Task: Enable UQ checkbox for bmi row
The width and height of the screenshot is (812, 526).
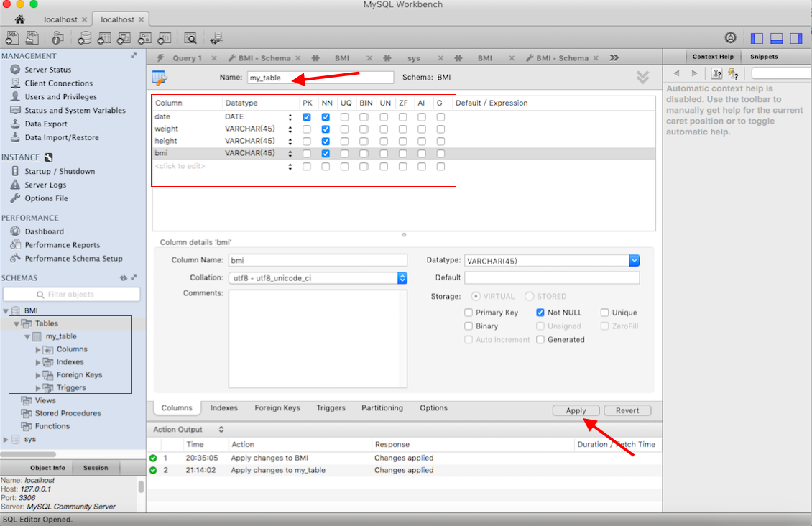Action: coord(344,154)
